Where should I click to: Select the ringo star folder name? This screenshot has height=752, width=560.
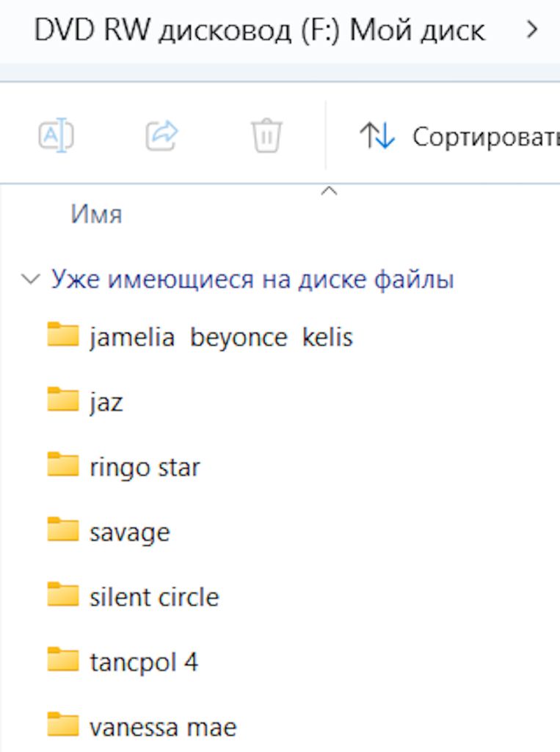pos(145,468)
